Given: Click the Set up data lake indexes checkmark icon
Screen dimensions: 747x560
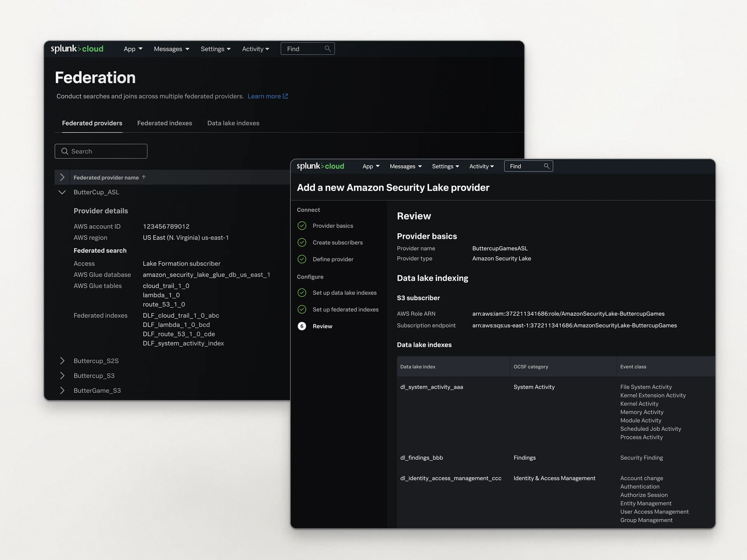Looking at the screenshot, I should click(302, 292).
